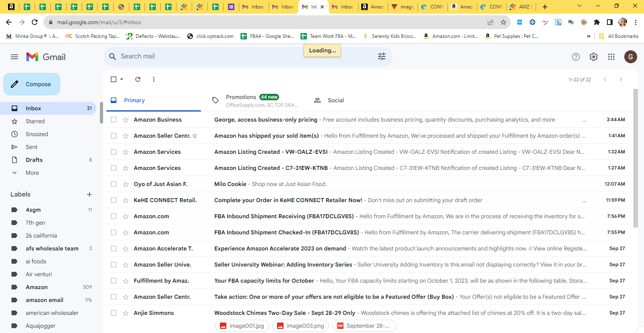The image size is (644, 333).
Task: Go to older messages arrow
Action: [x=621, y=79]
